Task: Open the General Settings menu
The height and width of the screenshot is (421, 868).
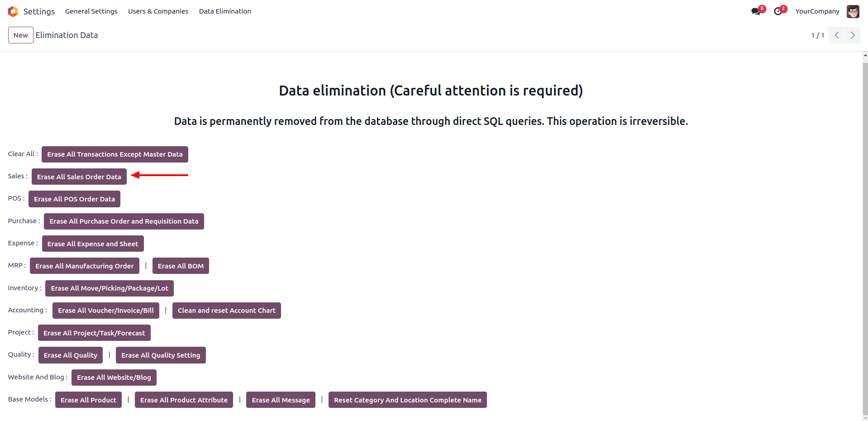Action: pos(91,11)
